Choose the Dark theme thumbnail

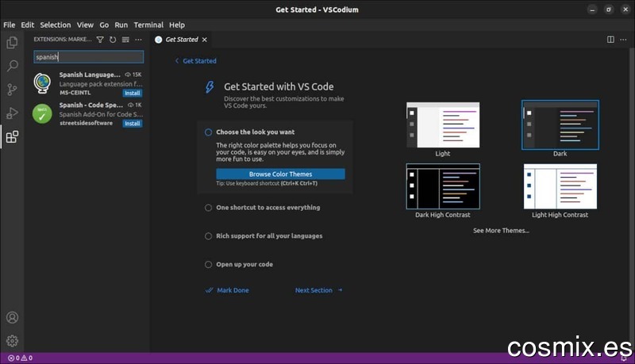560,125
